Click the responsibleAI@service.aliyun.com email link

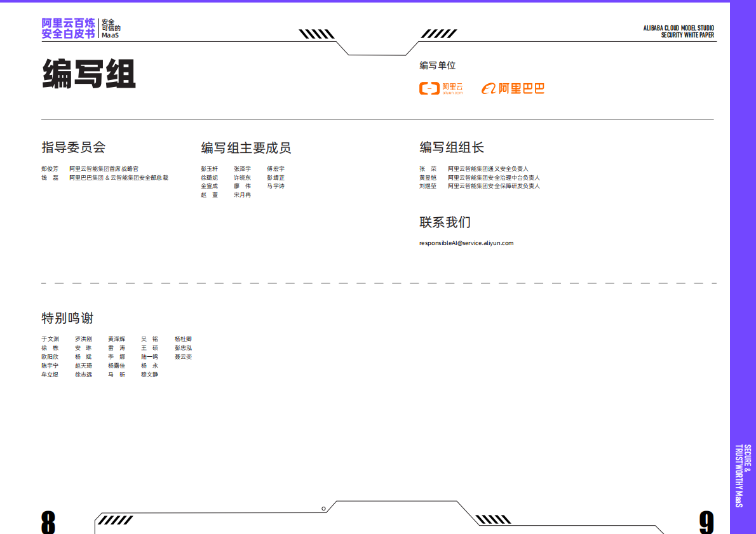coord(466,242)
